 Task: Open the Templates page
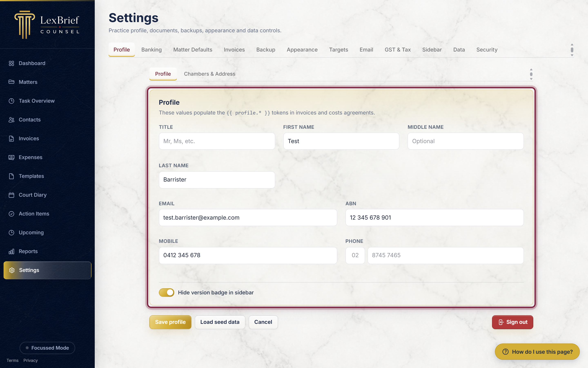click(x=47, y=176)
